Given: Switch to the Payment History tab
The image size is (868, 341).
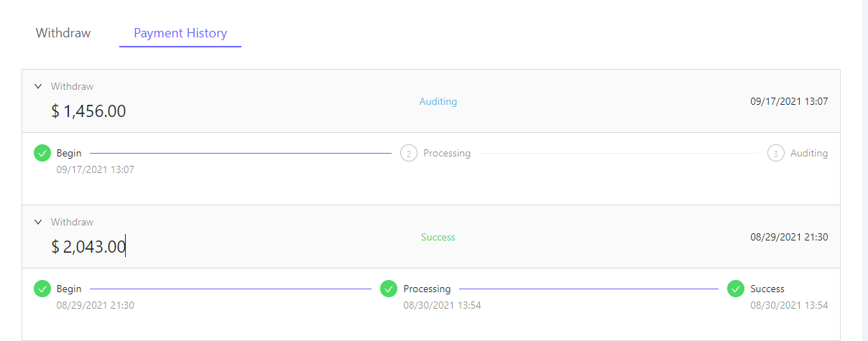Looking at the screenshot, I should point(180,33).
